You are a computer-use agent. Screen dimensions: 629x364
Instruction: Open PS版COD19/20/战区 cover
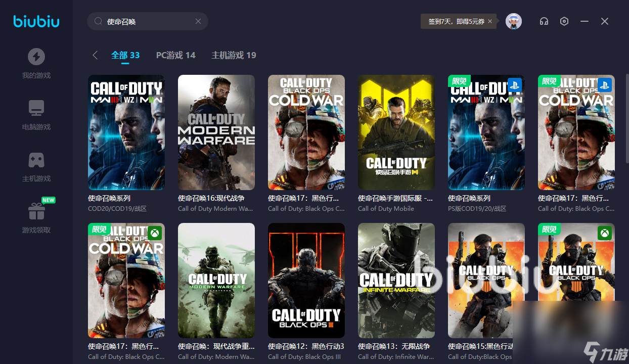486,132
